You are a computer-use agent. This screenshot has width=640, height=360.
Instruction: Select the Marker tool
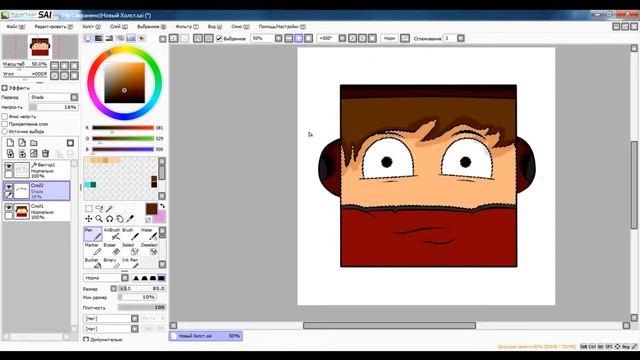(x=93, y=249)
